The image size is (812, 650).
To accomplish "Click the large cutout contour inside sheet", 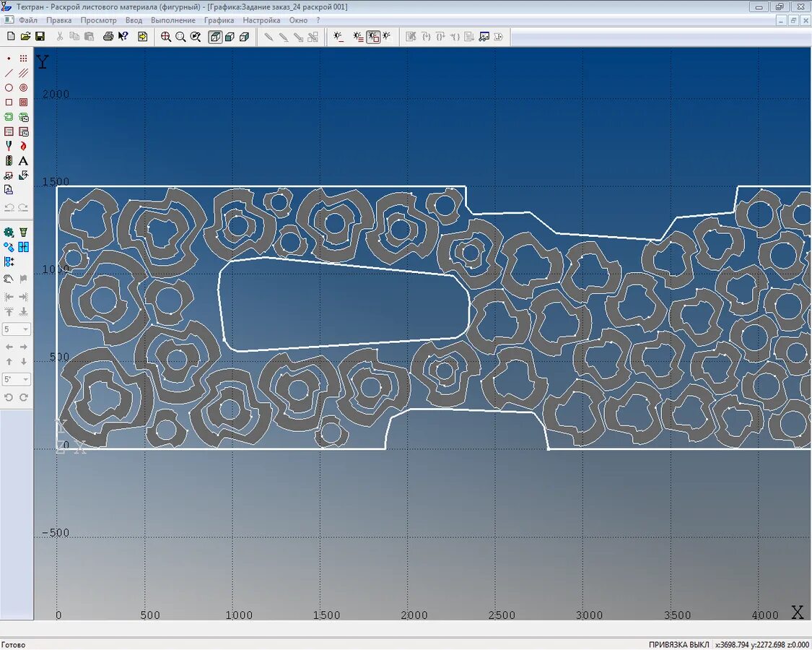I will (x=344, y=305).
